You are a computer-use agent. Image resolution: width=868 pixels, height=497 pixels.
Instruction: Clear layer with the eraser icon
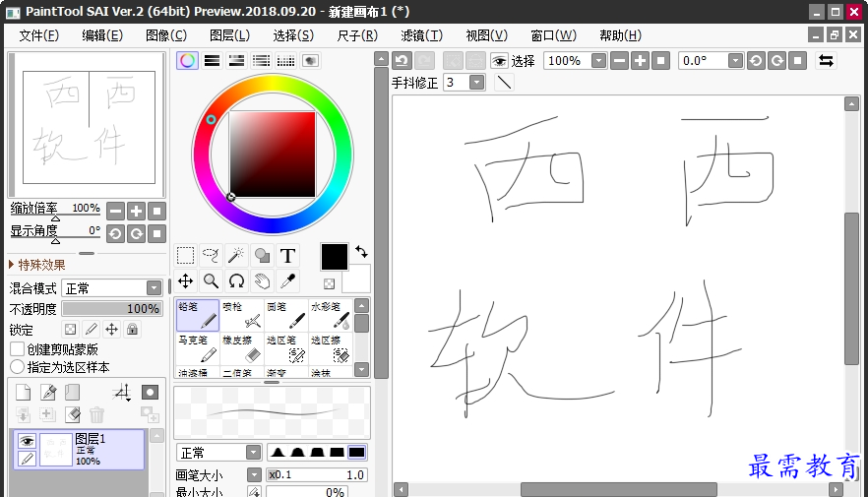pyautogui.click(x=73, y=414)
